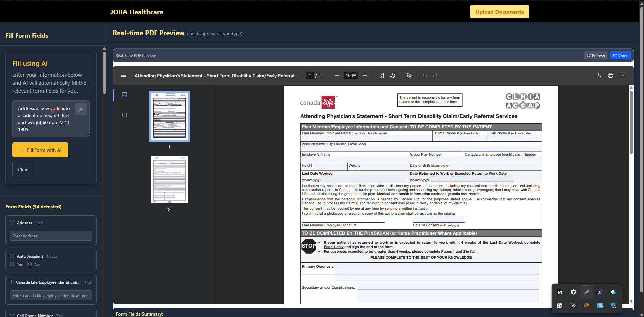644x317 pixels.
Task: Toggle the PDF viewer sidebar menu
Action: point(124,76)
